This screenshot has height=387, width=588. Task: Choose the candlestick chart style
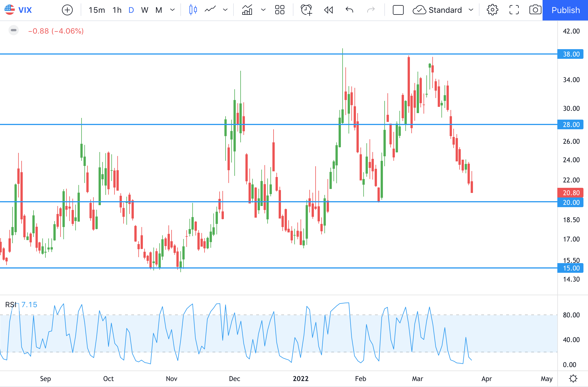[193, 10]
